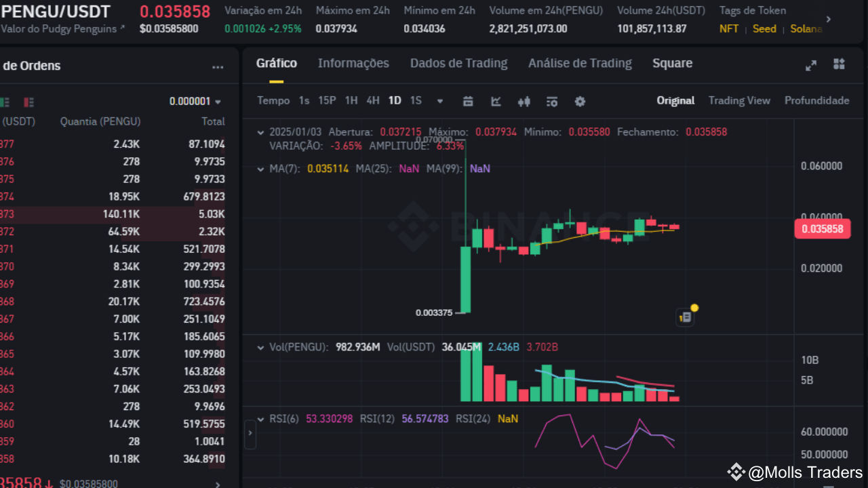868x488 pixels.
Task: Open the order book precision dropdown
Action: (x=196, y=101)
